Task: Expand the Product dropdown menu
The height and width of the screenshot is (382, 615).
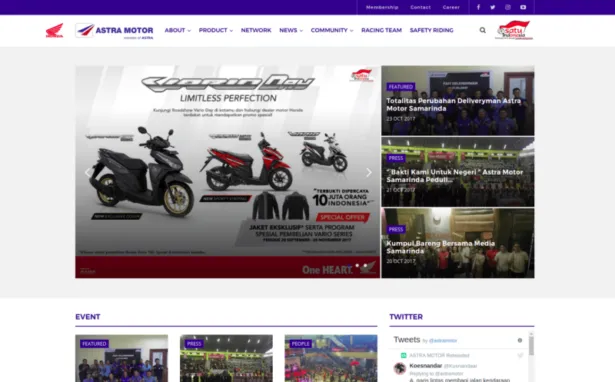Action: [x=216, y=30]
